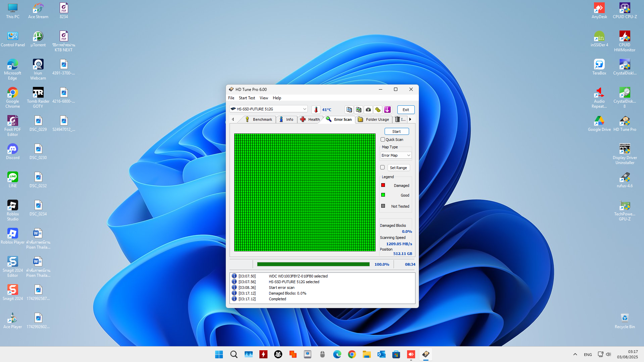Click the camera save screenshot icon
This screenshot has height=362, width=644.
coord(368,110)
